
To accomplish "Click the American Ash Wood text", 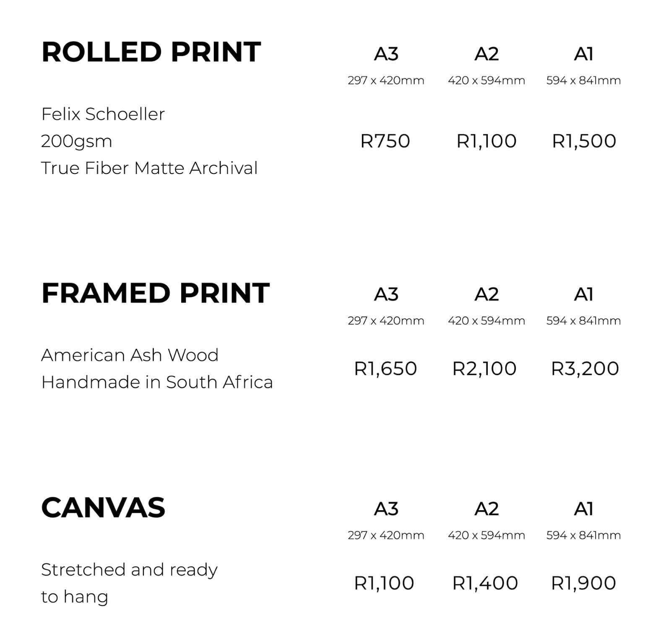I will click(x=130, y=355).
